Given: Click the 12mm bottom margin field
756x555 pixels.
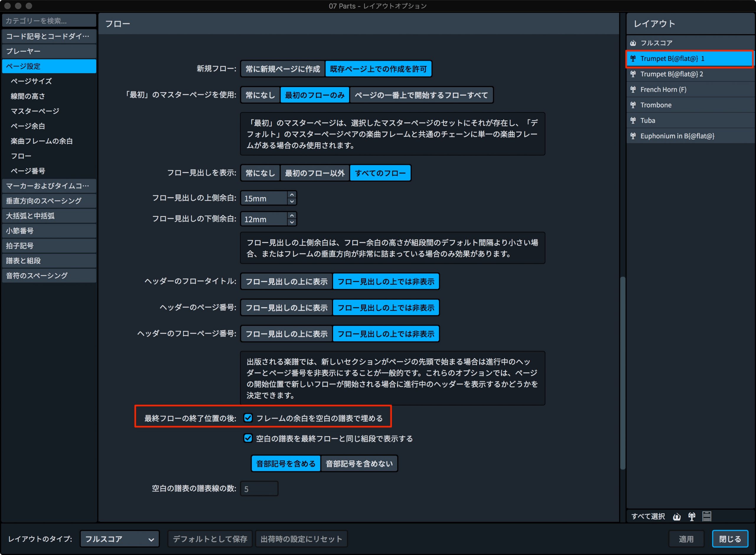Looking at the screenshot, I should coord(264,219).
